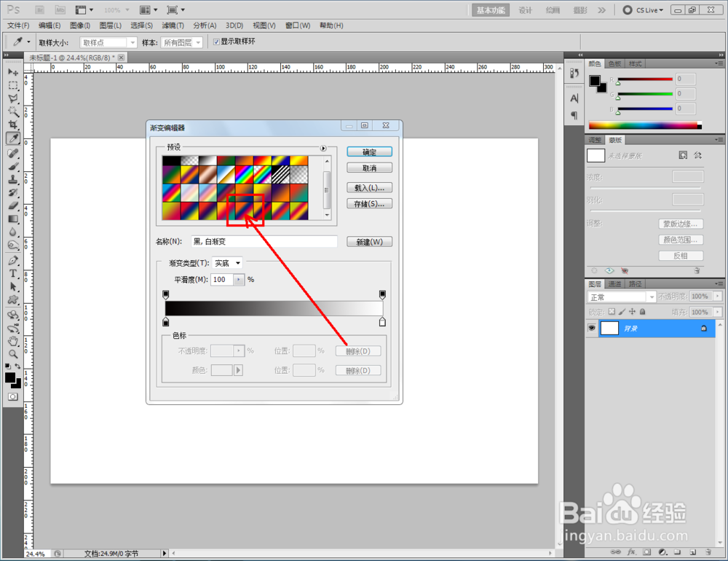Select the Path Selection tool

(13, 286)
